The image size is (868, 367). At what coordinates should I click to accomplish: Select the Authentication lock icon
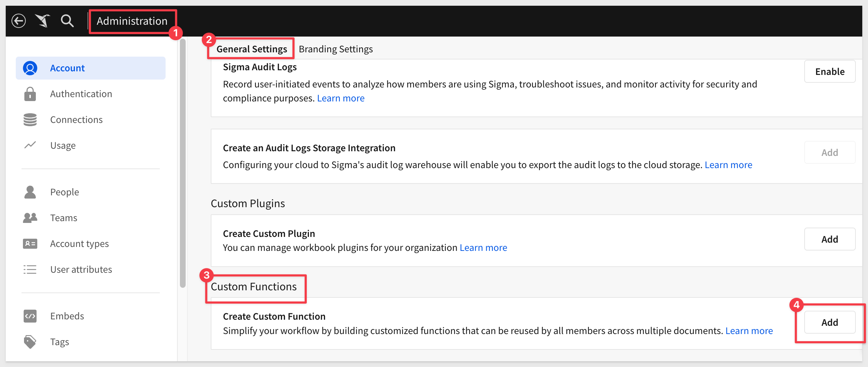click(x=30, y=94)
